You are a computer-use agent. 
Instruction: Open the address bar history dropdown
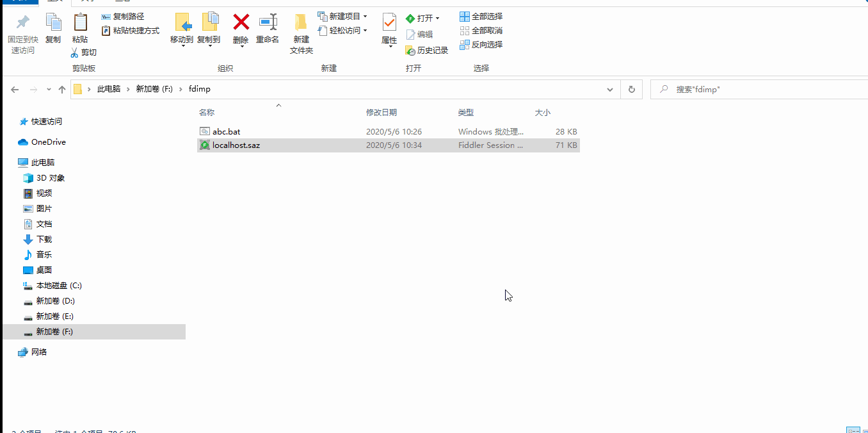(609, 89)
